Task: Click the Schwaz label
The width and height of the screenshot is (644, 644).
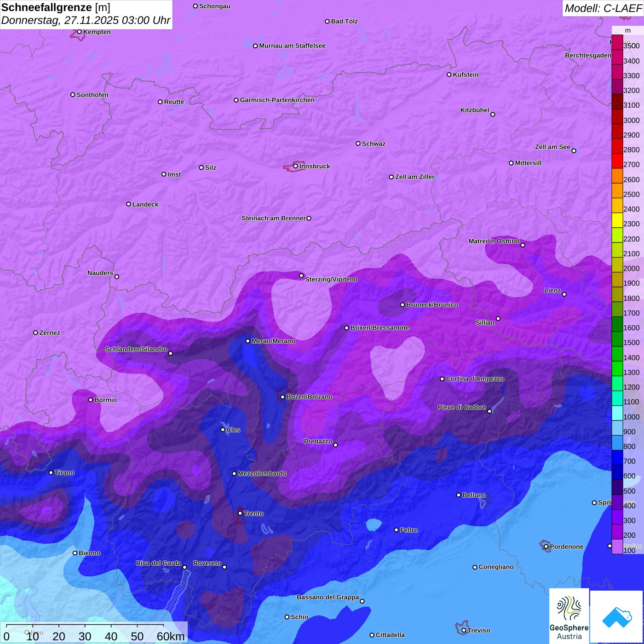Action: pyautogui.click(x=374, y=144)
